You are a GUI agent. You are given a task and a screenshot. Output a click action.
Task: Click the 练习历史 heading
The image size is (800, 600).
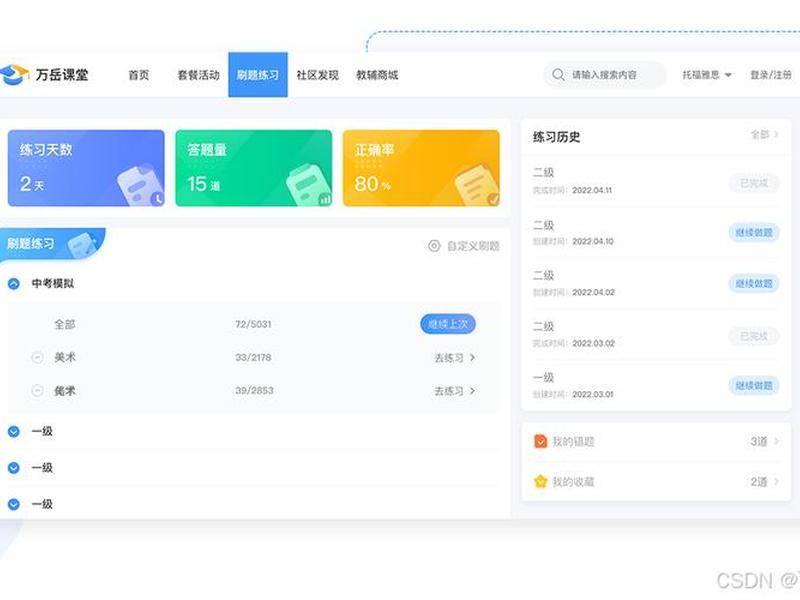[556, 137]
